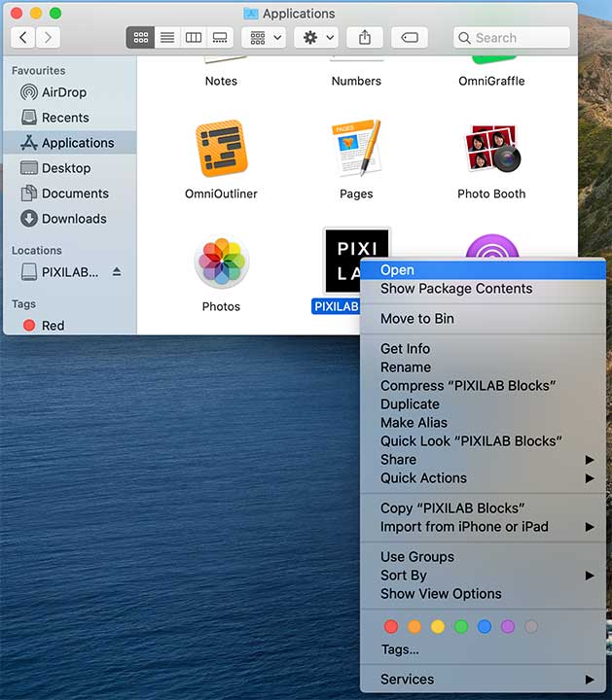This screenshot has width=612, height=700.
Task: Expand the Share submenu
Action: point(483,459)
